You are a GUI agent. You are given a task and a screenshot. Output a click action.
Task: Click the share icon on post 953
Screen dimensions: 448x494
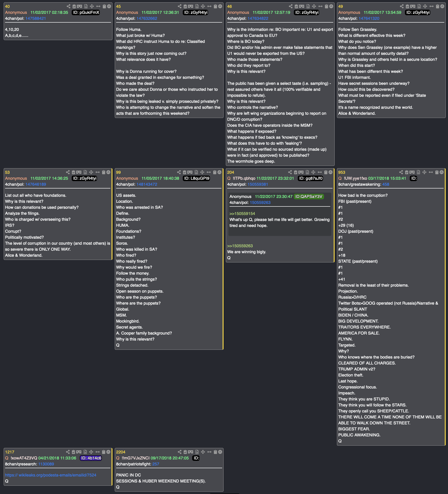[401, 172]
